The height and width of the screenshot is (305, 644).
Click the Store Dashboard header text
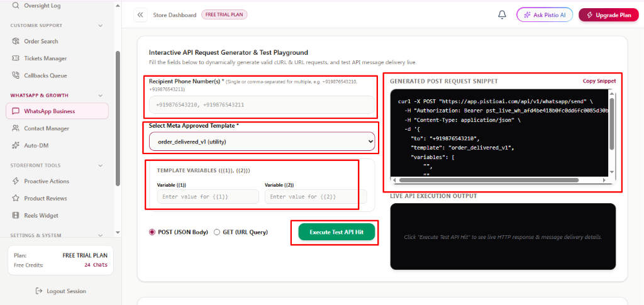(175, 15)
